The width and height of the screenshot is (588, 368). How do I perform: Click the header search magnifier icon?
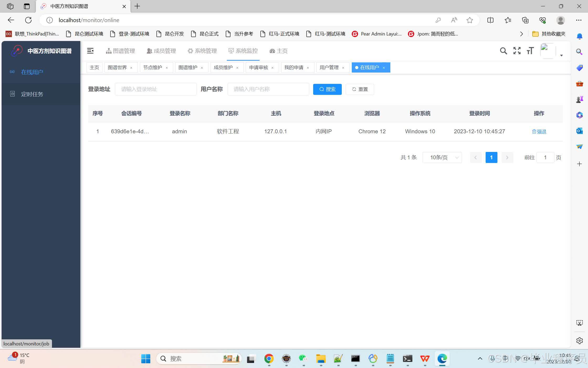tap(503, 51)
